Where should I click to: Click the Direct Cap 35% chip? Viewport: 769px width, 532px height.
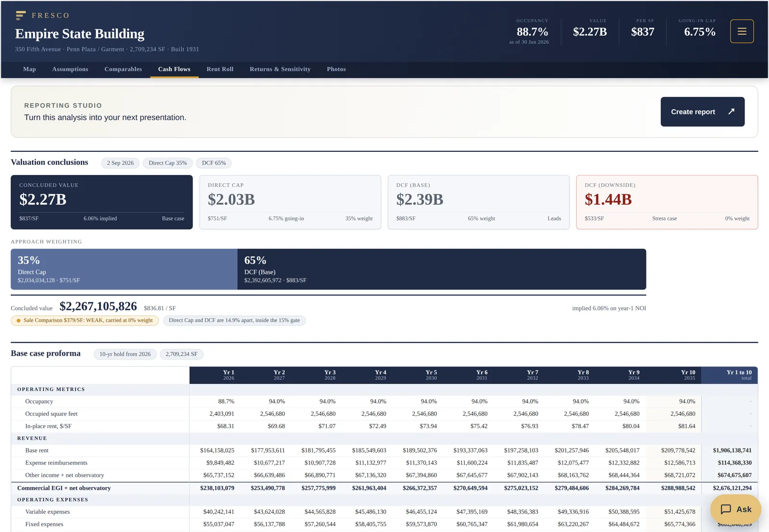tap(168, 163)
